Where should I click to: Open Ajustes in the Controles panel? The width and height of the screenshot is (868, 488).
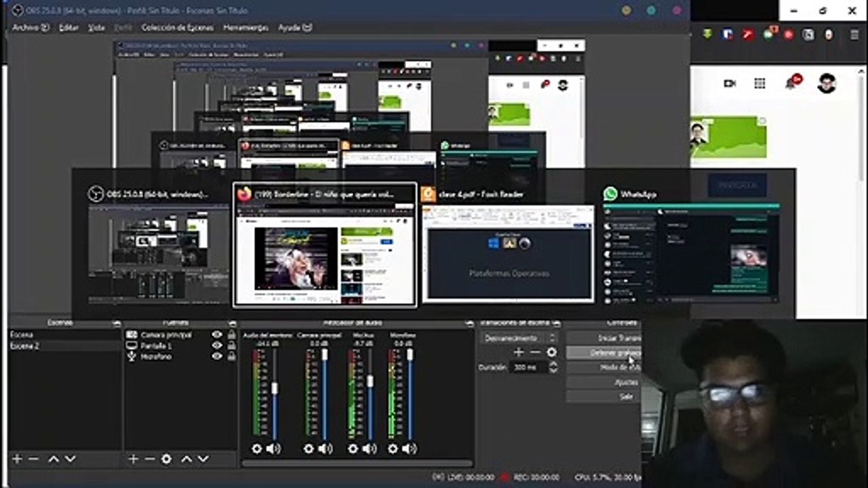tap(604, 382)
